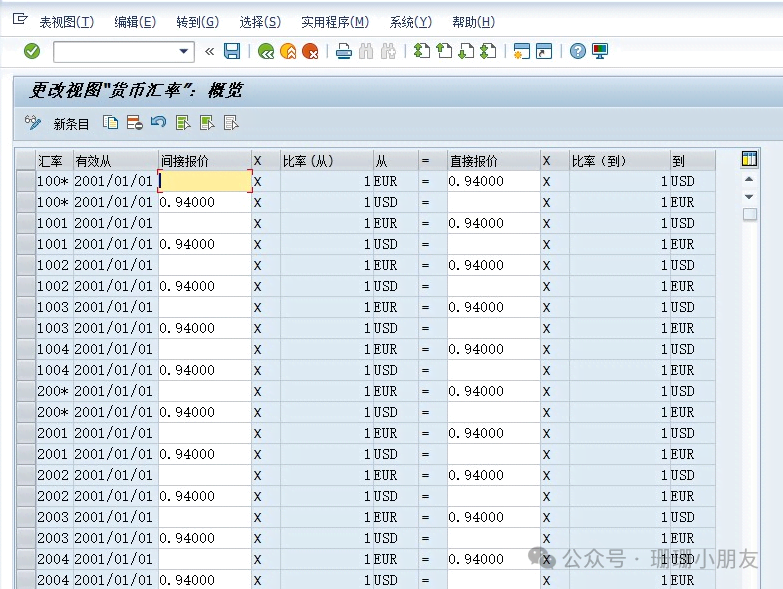Click the Undo change icon
The width and height of the screenshot is (783, 589).
click(x=158, y=123)
